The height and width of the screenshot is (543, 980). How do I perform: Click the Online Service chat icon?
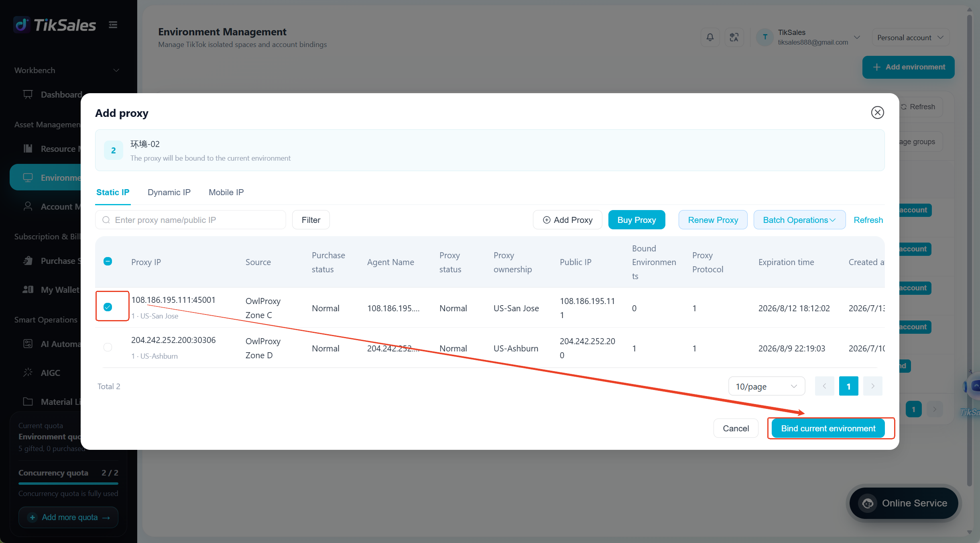(868, 503)
